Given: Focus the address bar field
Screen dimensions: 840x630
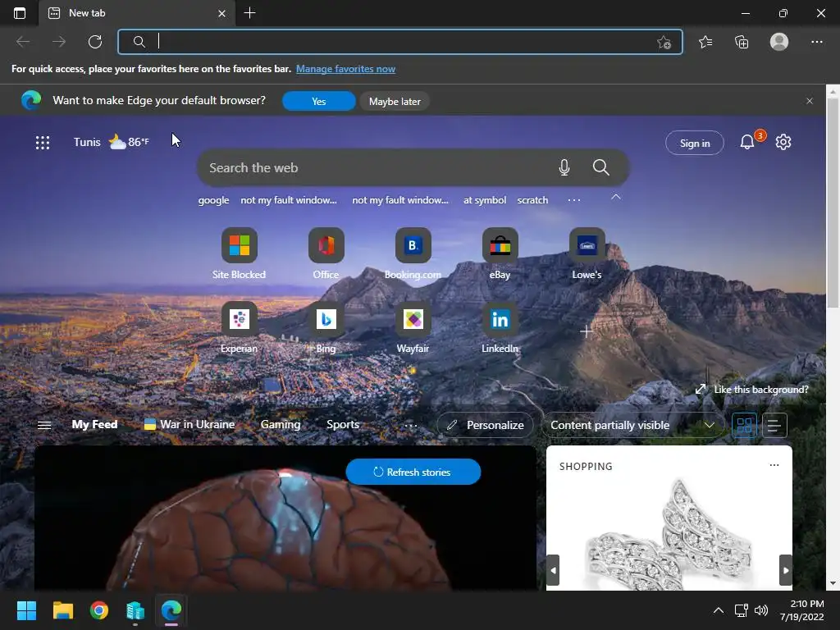Looking at the screenshot, I should click(x=399, y=42).
